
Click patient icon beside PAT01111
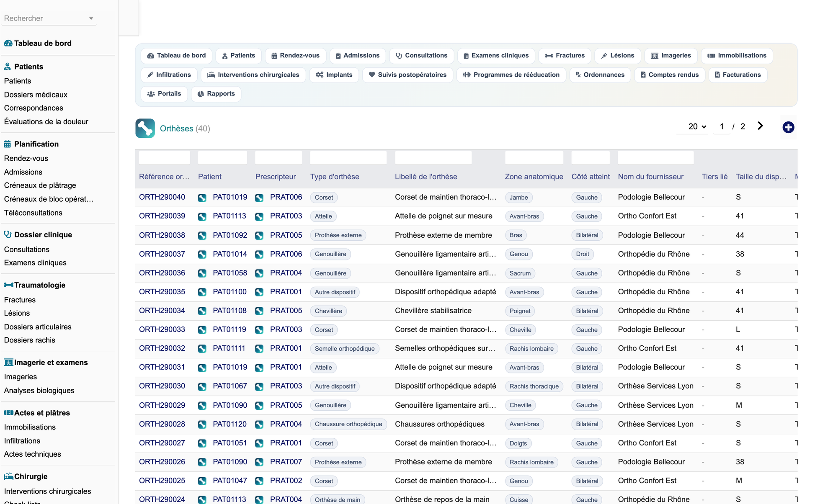(x=202, y=349)
